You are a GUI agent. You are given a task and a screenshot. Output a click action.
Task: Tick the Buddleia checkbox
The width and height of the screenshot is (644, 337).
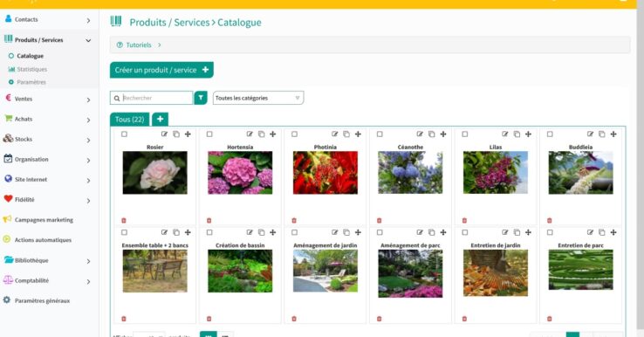(x=550, y=134)
